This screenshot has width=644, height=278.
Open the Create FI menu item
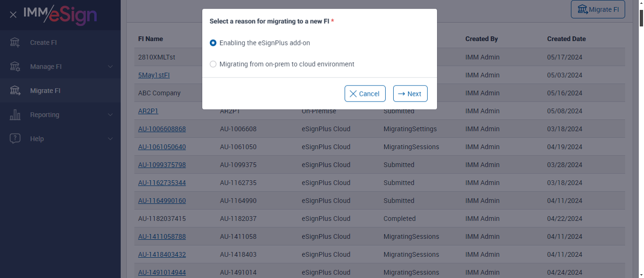click(43, 42)
